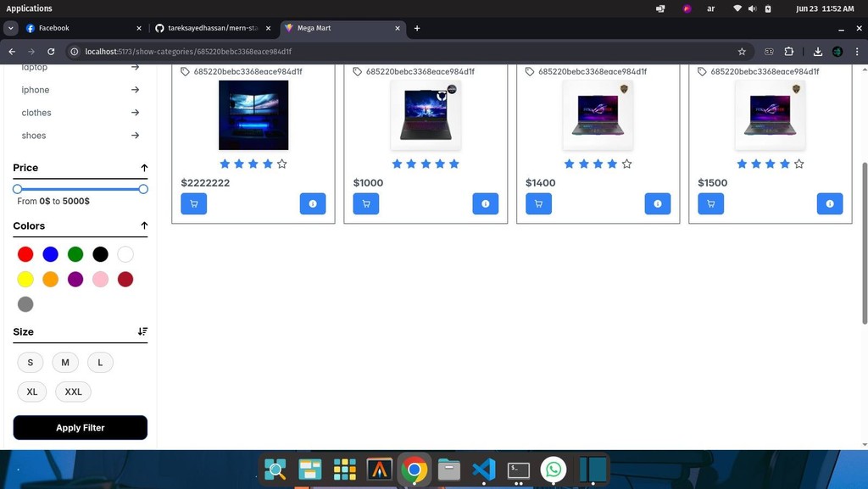Open Chrome downloads icon
Image resolution: width=868 pixels, height=489 pixels.
(817, 52)
